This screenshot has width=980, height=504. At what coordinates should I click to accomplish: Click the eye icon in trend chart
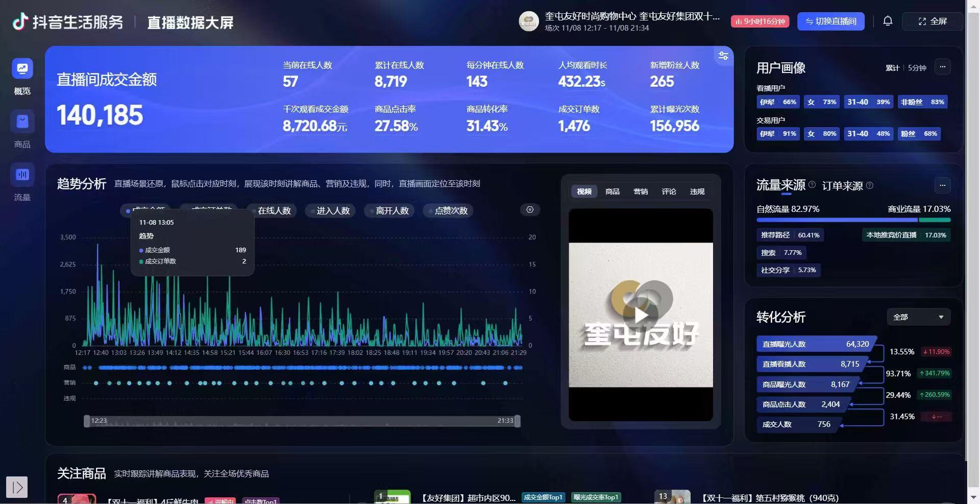(x=530, y=210)
